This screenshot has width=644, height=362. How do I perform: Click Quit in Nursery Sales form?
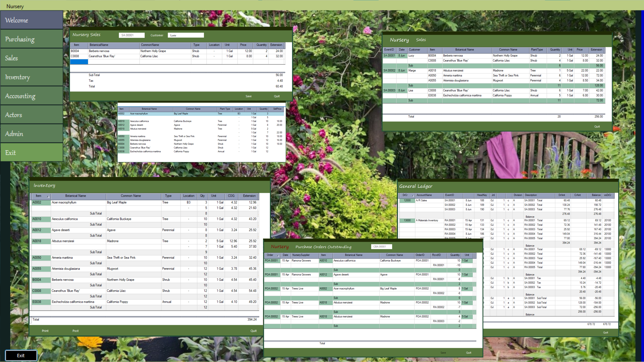[276, 96]
